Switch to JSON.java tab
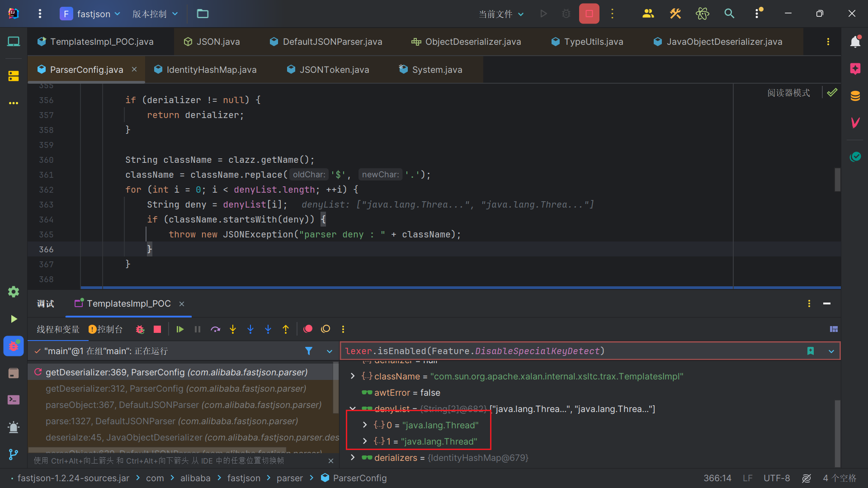The height and width of the screenshot is (488, 868). [x=212, y=42]
